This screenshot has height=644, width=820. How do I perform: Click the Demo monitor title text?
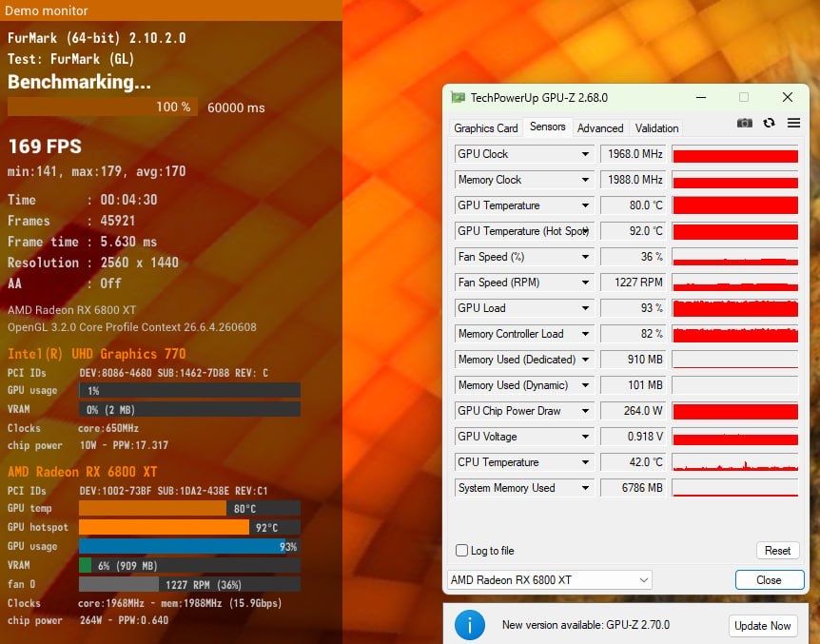point(46,10)
